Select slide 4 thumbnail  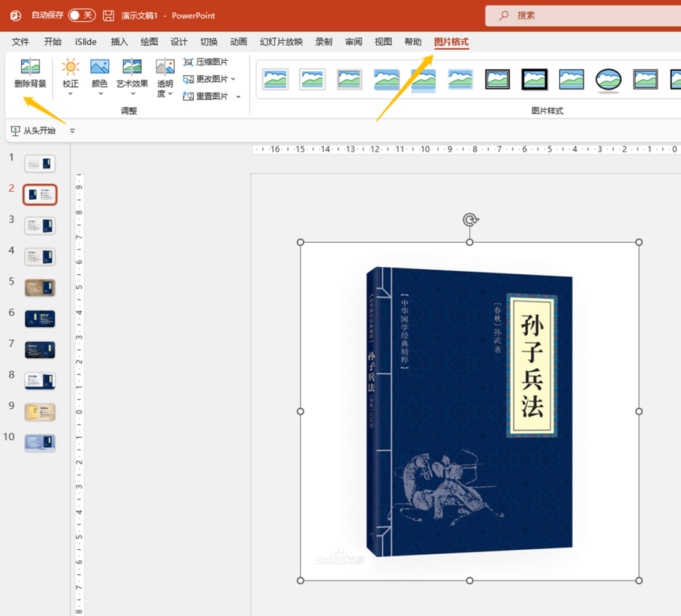(40, 257)
